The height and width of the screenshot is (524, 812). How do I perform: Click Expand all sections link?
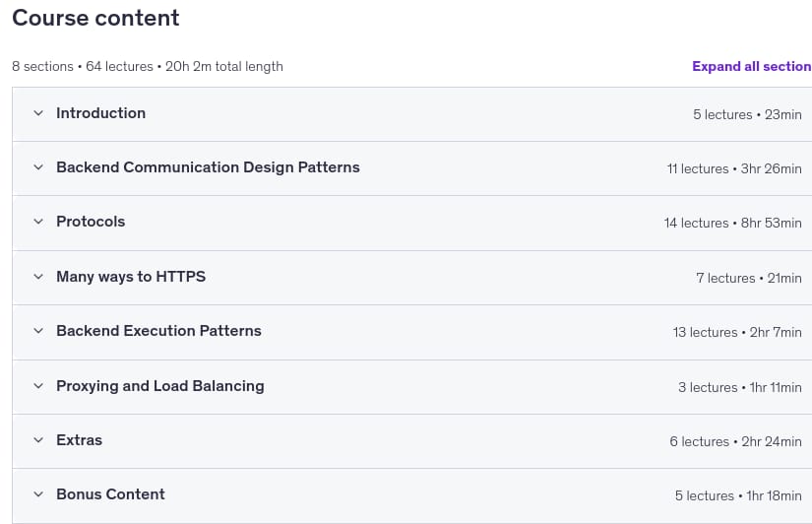[x=752, y=66]
